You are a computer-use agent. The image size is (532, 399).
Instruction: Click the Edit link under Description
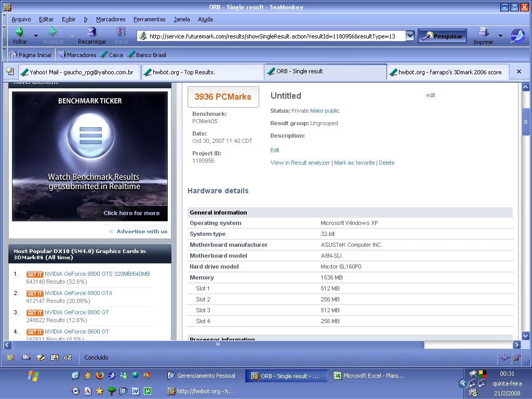[274, 150]
